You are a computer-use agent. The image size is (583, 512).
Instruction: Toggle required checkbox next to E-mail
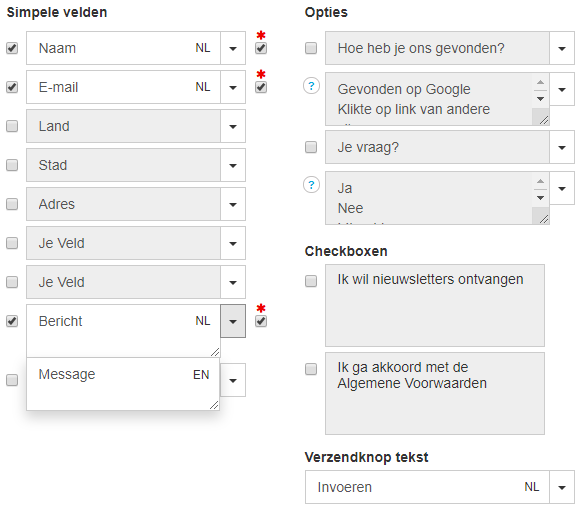[261, 87]
